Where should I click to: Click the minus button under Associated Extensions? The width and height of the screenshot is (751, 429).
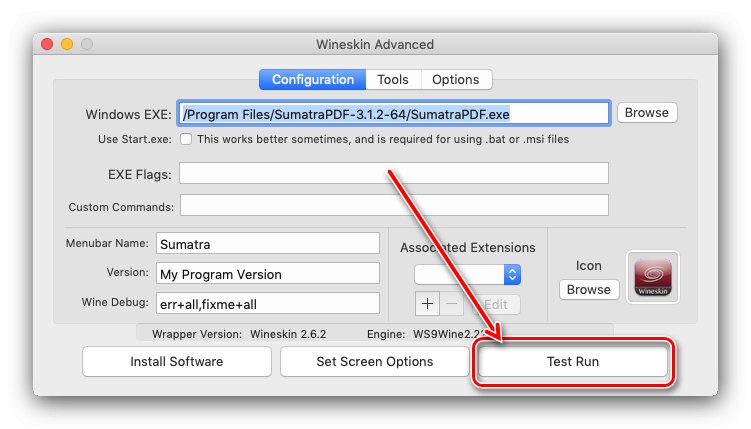453,304
